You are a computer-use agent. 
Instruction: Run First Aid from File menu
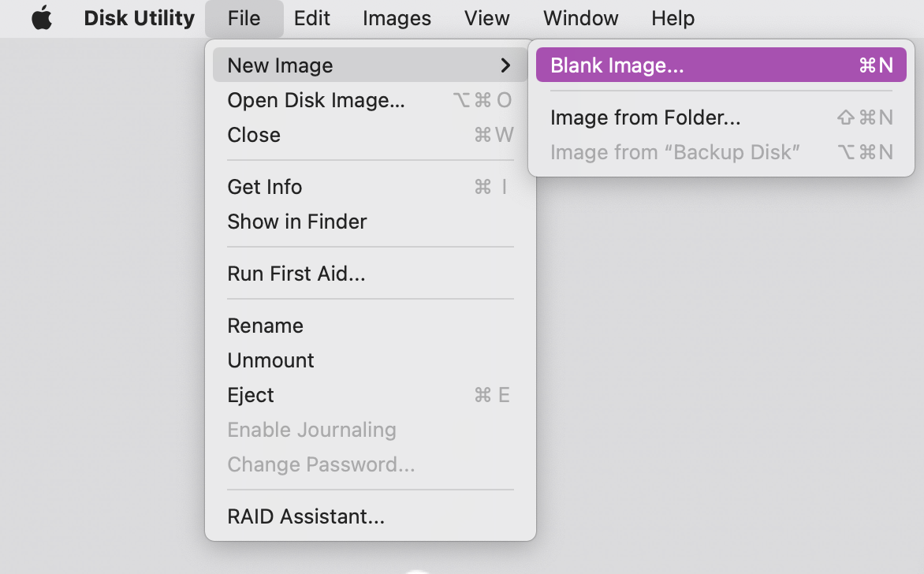[370, 274]
